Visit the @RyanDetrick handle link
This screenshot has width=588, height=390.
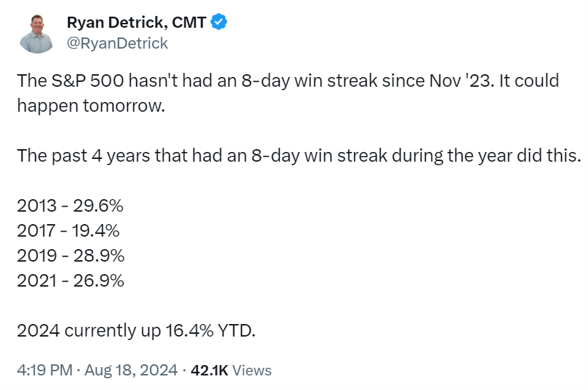[x=117, y=44]
